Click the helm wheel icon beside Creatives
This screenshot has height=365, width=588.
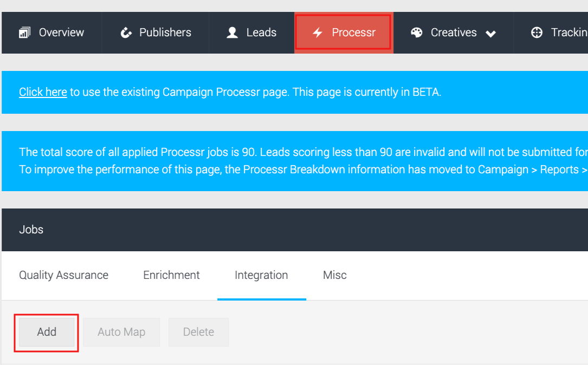[416, 32]
